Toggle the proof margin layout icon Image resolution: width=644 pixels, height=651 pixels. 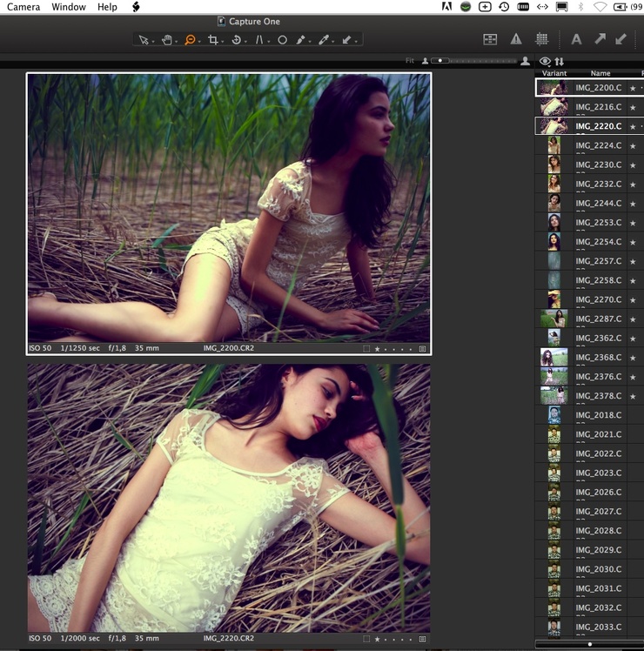click(490, 39)
